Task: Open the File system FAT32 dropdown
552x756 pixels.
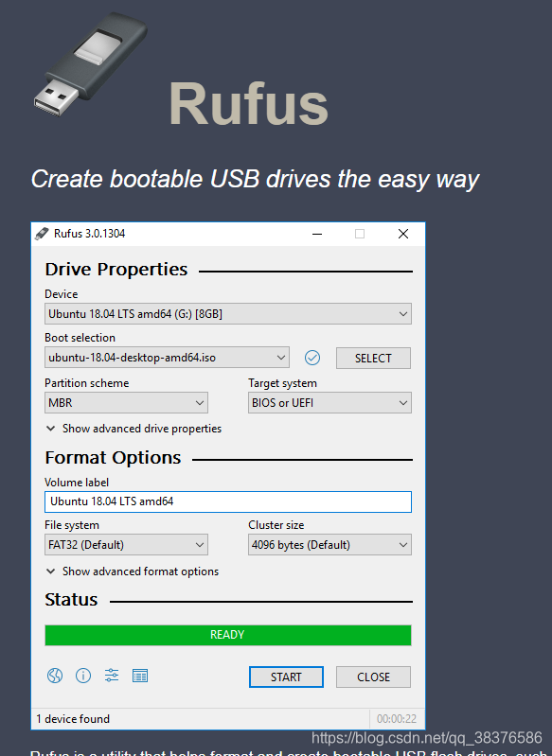Action: tap(126, 545)
